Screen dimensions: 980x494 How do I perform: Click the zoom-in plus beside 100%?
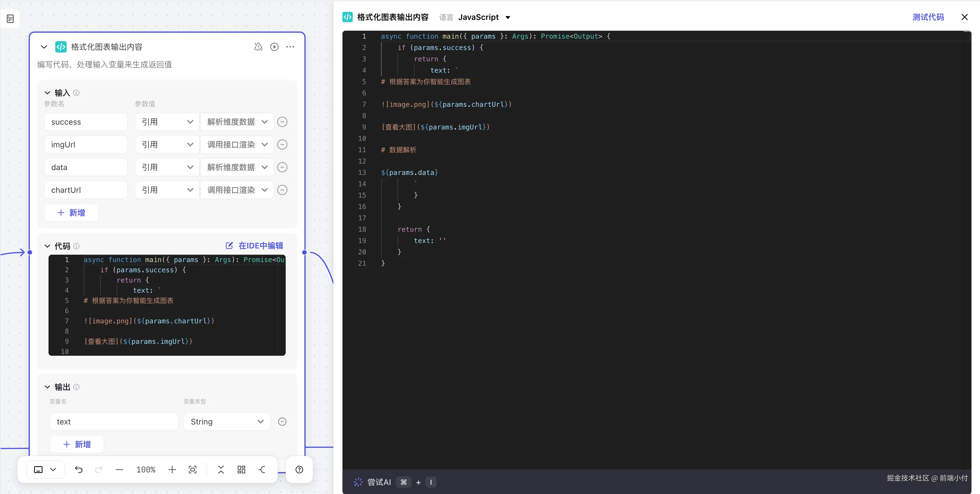pyautogui.click(x=172, y=470)
